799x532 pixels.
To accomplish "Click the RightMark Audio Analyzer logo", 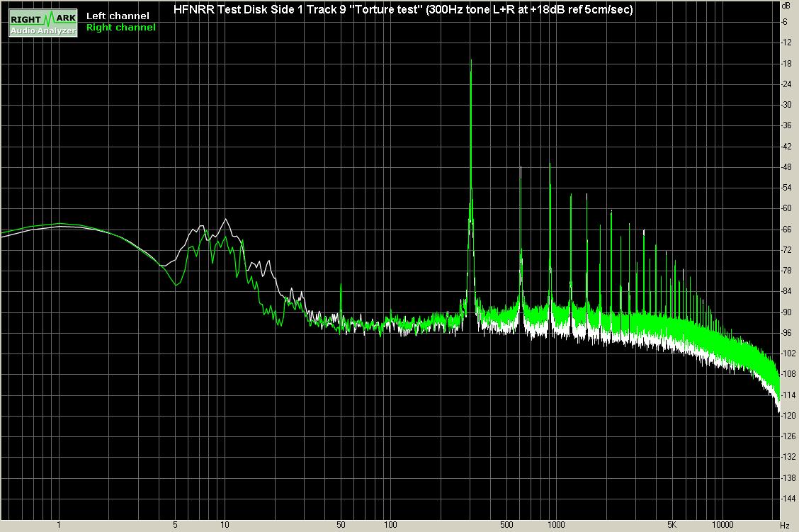I will click(43, 23).
